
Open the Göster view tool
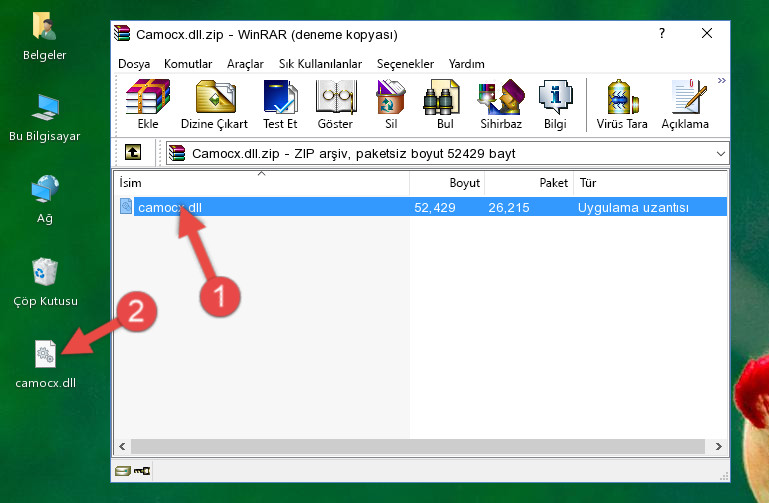[x=335, y=104]
